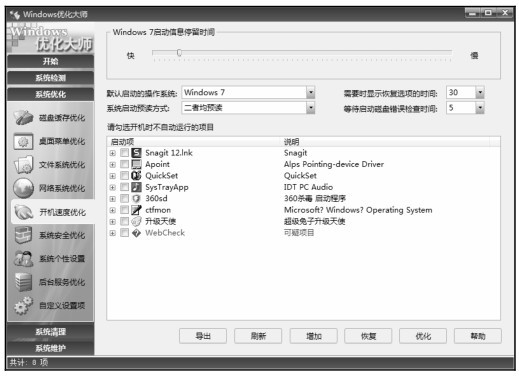
Task: Click the Apoint program icon
Action: pos(136,164)
